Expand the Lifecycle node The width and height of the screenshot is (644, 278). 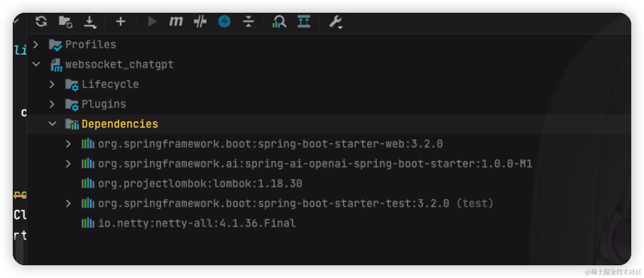(52, 84)
